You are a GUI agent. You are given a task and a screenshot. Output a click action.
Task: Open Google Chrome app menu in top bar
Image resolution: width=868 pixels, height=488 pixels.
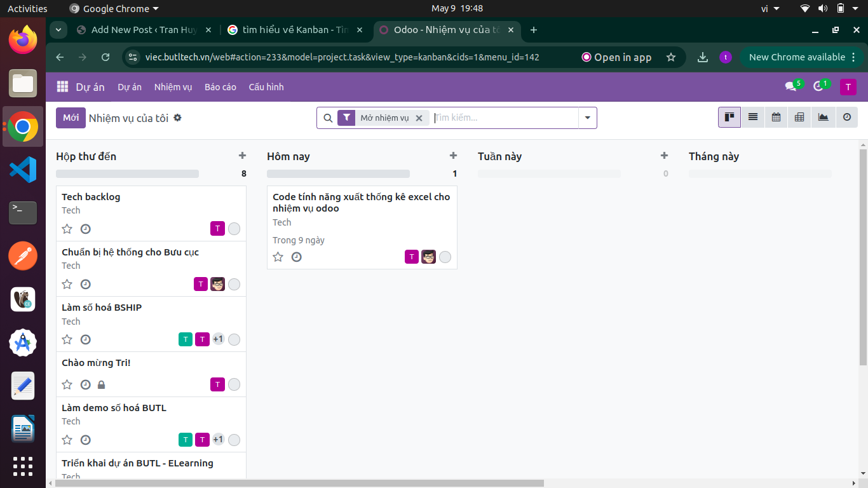tap(114, 9)
